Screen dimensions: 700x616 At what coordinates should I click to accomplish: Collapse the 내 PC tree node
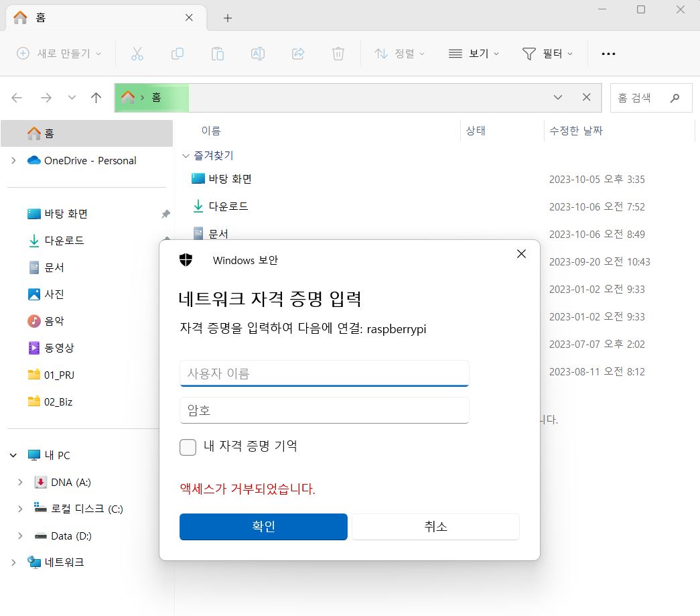(x=13, y=455)
